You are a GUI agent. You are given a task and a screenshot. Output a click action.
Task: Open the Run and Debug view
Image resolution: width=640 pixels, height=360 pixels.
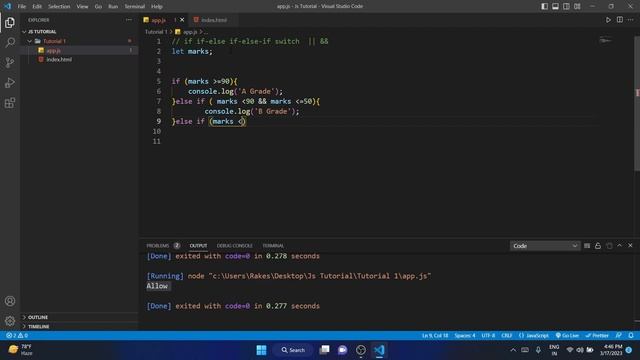[10, 82]
